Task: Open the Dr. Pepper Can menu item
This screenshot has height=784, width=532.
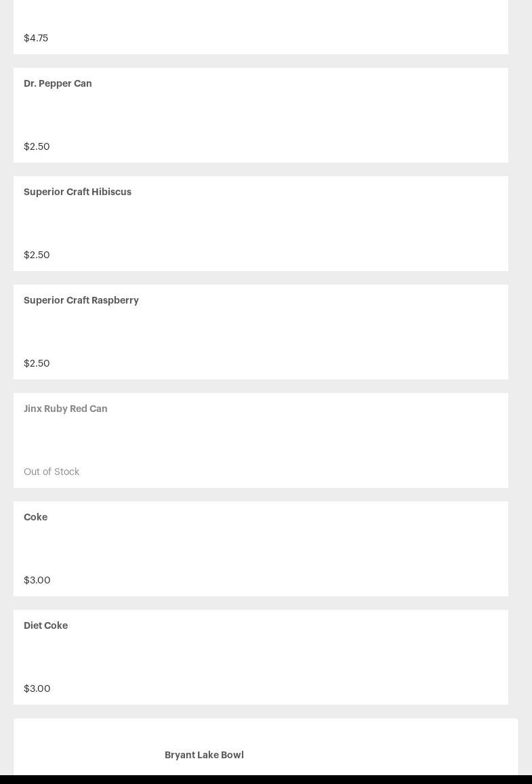Action: pyautogui.click(x=58, y=83)
